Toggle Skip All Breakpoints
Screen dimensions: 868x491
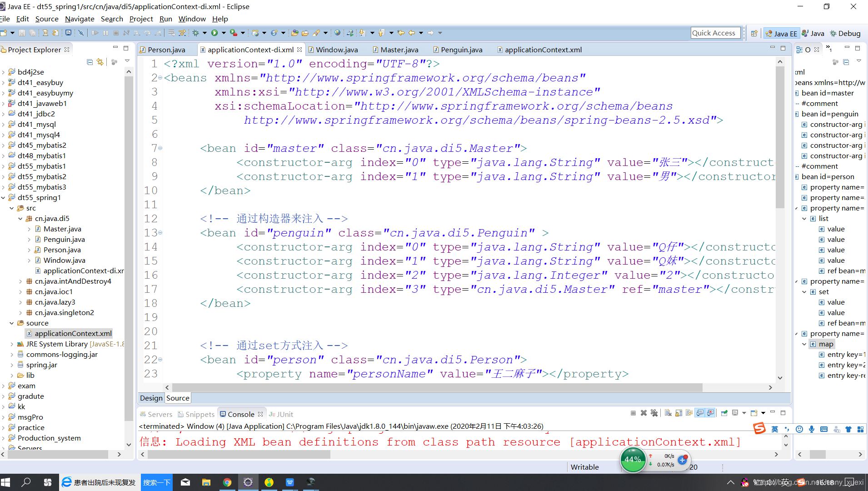[x=81, y=33]
